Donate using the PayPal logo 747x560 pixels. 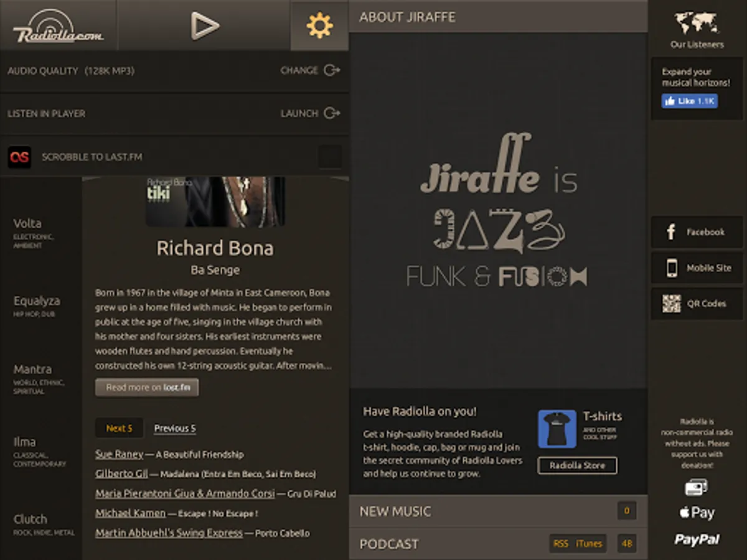click(697, 539)
